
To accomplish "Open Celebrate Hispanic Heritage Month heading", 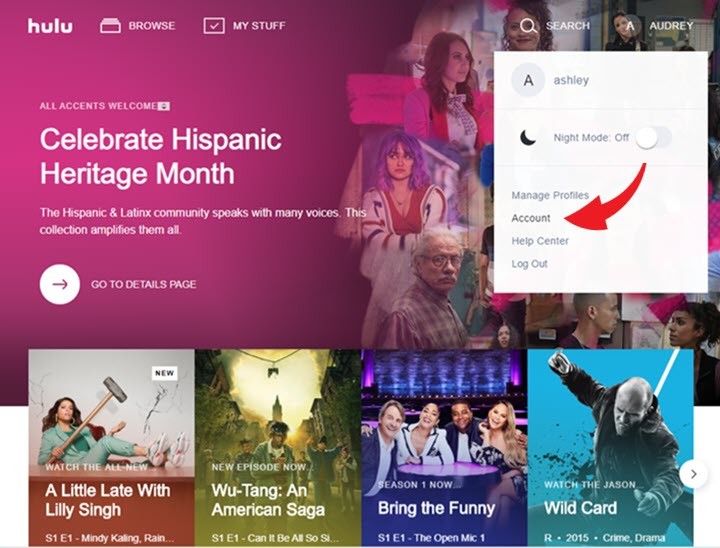I will click(161, 156).
